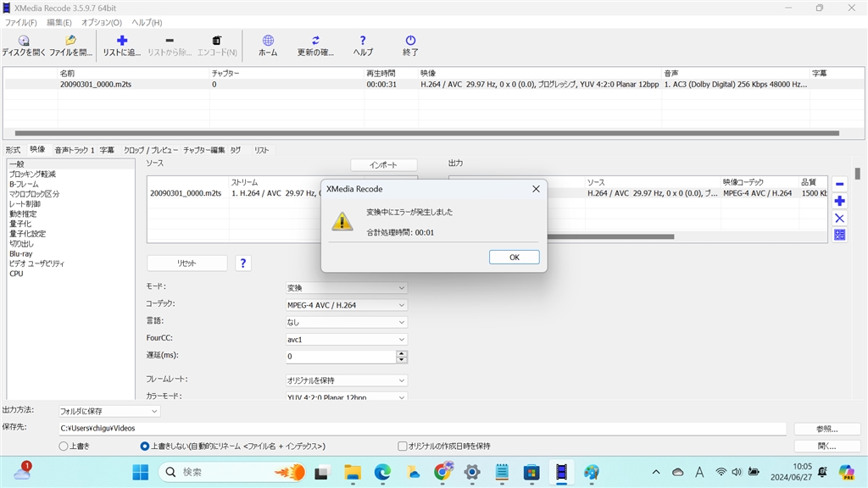This screenshot has height=488, width=868.
Task: Switch to 音声トラック 1 tab
Action: 75,150
